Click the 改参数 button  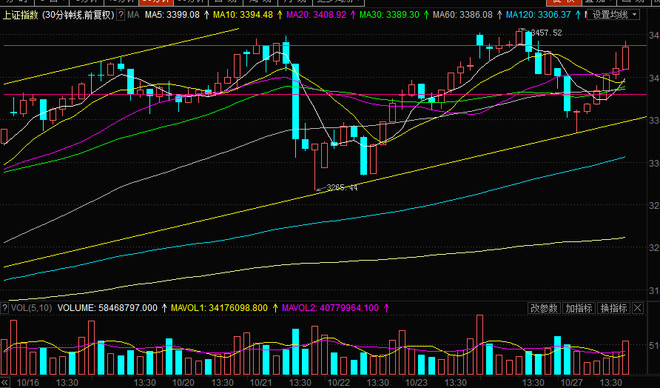(544, 308)
